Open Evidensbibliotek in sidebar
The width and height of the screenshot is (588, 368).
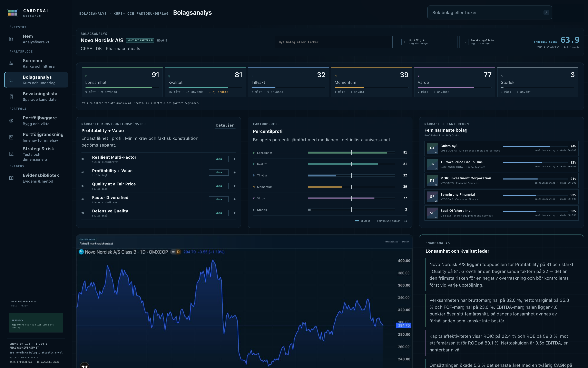point(36,178)
